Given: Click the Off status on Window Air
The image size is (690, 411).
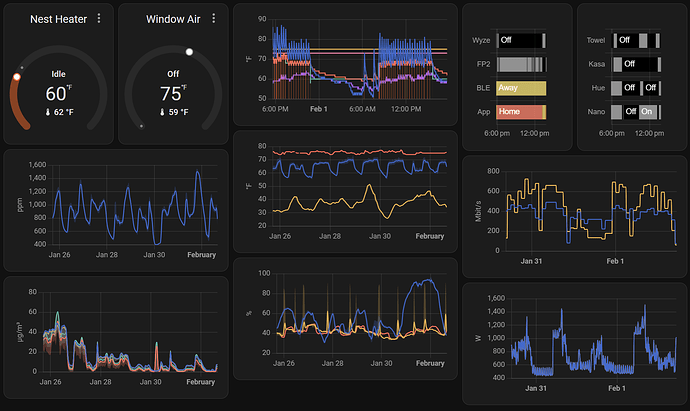Looking at the screenshot, I should [173, 74].
